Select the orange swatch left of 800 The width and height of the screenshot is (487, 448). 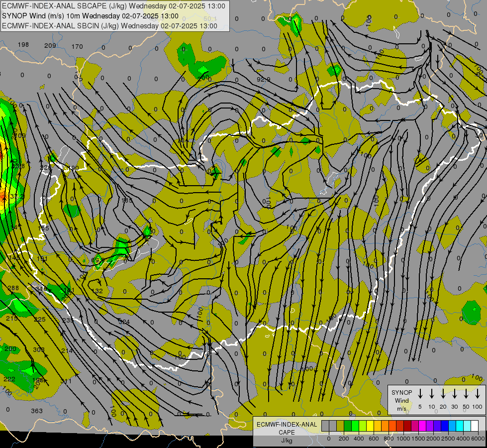click(x=385, y=426)
